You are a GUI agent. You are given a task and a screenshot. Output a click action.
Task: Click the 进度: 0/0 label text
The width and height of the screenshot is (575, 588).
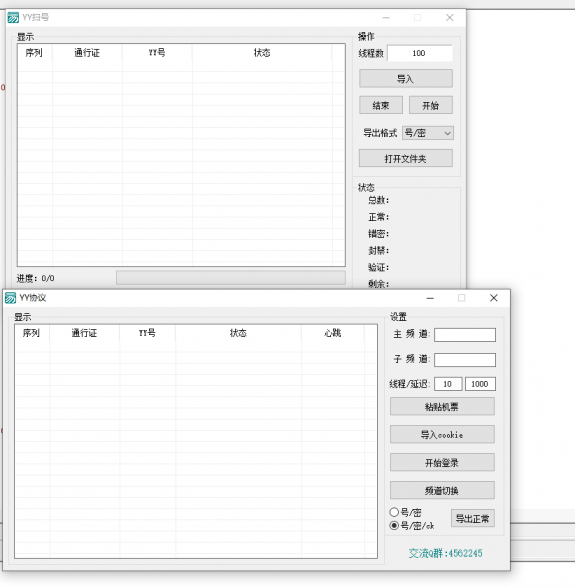(36, 278)
